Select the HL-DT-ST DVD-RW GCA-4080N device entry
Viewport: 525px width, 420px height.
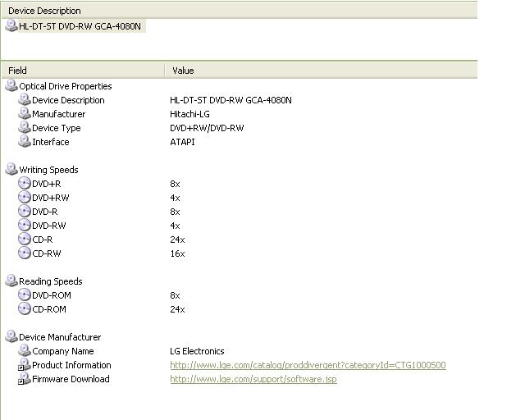(75, 26)
